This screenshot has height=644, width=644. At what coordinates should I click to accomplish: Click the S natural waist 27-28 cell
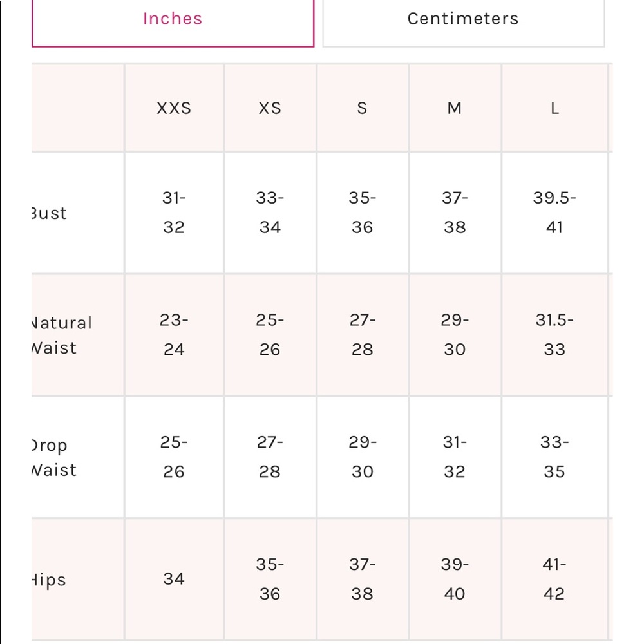click(x=362, y=335)
